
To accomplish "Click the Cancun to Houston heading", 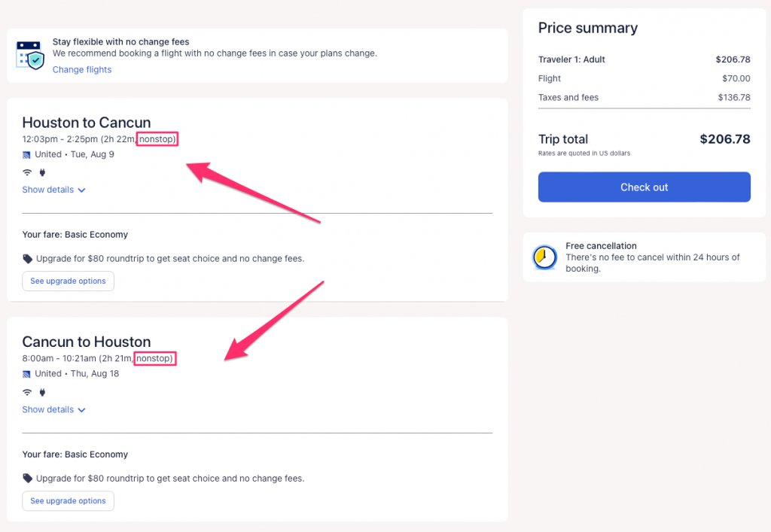I will click(87, 342).
